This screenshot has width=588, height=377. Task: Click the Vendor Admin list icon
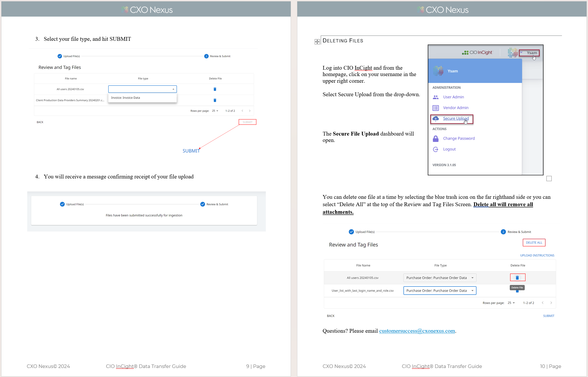click(x=436, y=108)
